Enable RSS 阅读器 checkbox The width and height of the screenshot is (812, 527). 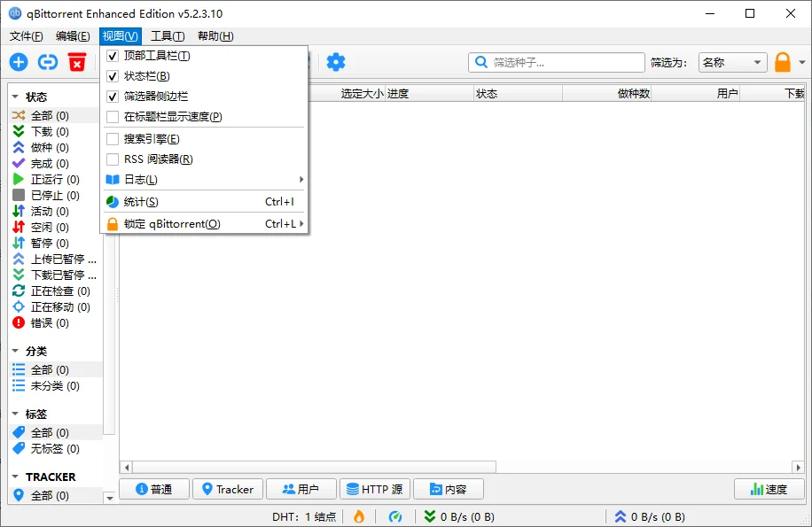tap(113, 159)
